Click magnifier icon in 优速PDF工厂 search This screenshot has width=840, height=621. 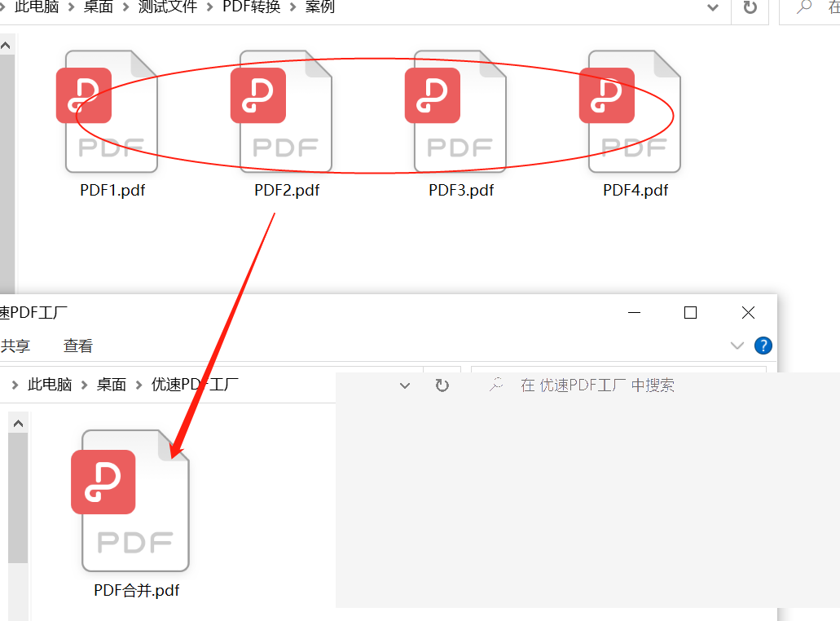tap(496, 385)
